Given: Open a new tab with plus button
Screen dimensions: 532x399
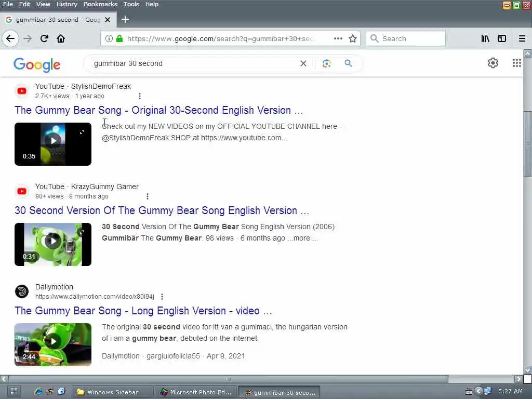Looking at the screenshot, I should coord(125,19).
